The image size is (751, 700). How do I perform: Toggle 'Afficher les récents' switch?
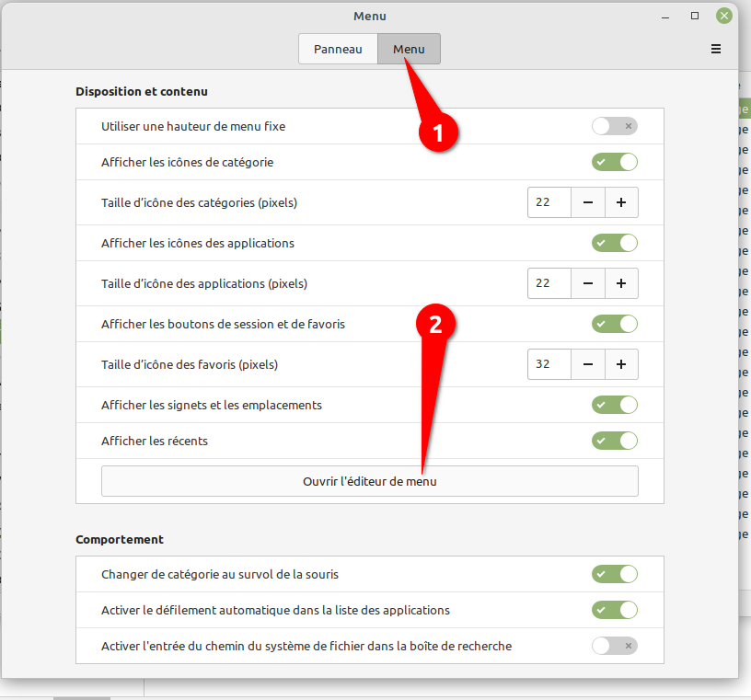[614, 441]
